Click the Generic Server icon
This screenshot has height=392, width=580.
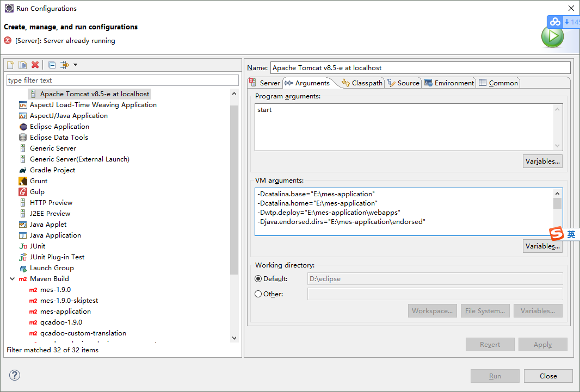(23, 148)
